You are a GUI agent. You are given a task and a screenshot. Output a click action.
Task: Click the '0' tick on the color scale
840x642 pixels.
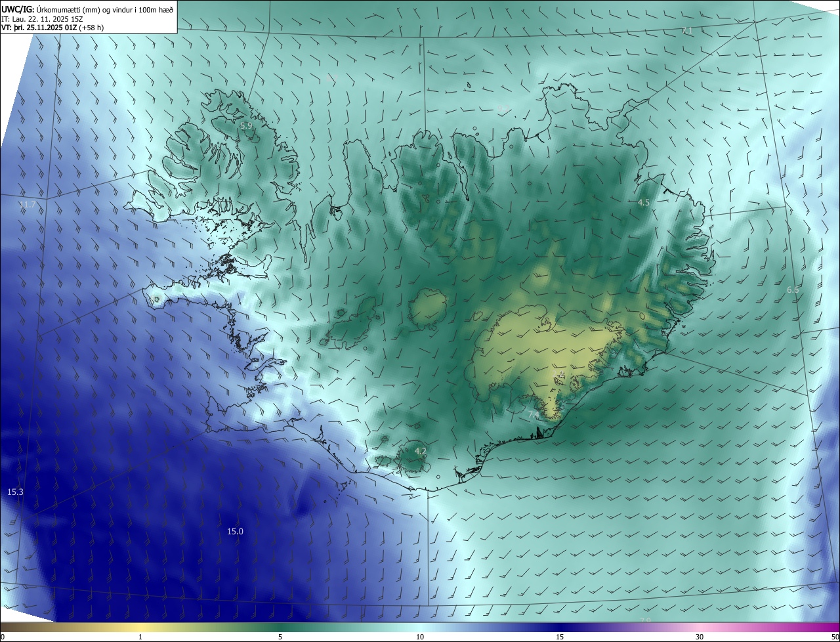pos(3,637)
